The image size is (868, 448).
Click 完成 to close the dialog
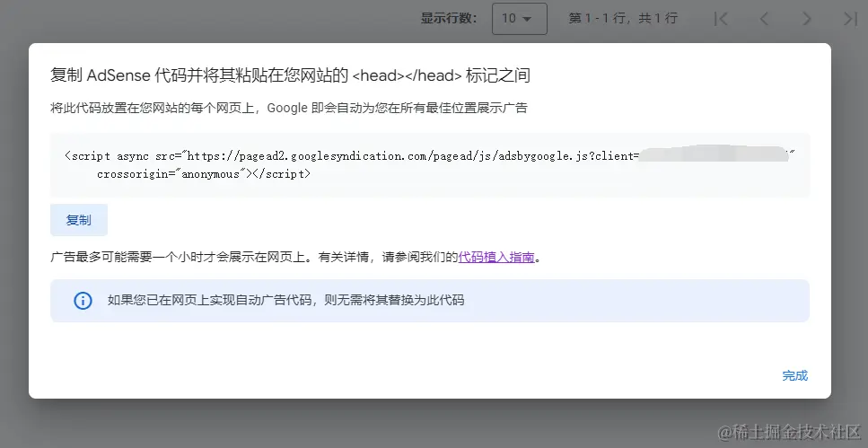pyautogui.click(x=795, y=375)
